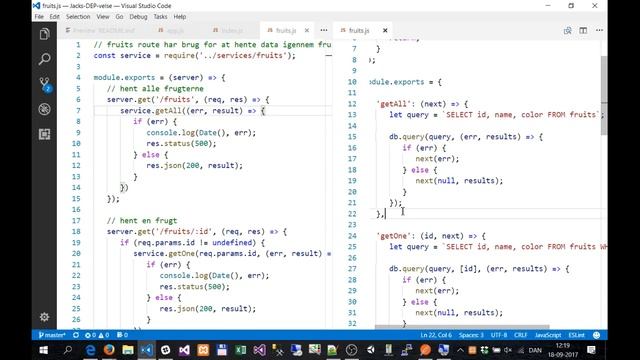This screenshot has height=360, width=640.
Task: Open Excel from the taskbar
Action: click(x=240, y=350)
